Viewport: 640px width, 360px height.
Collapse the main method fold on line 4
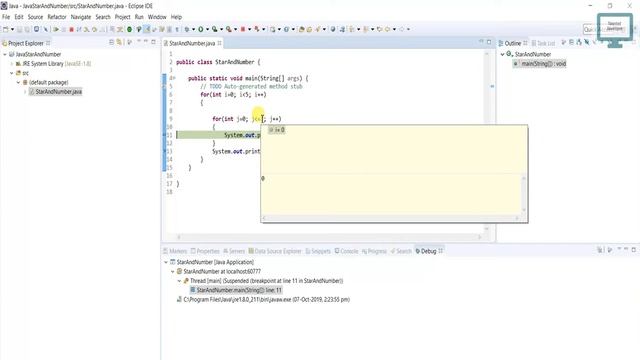click(174, 78)
